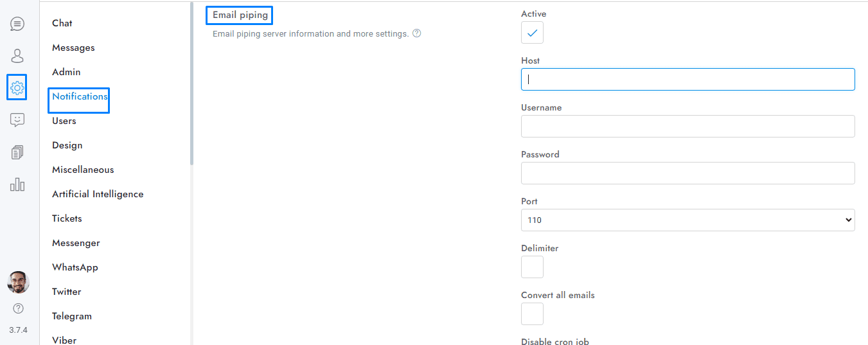Open the conversations chat bubble icon

click(17, 24)
